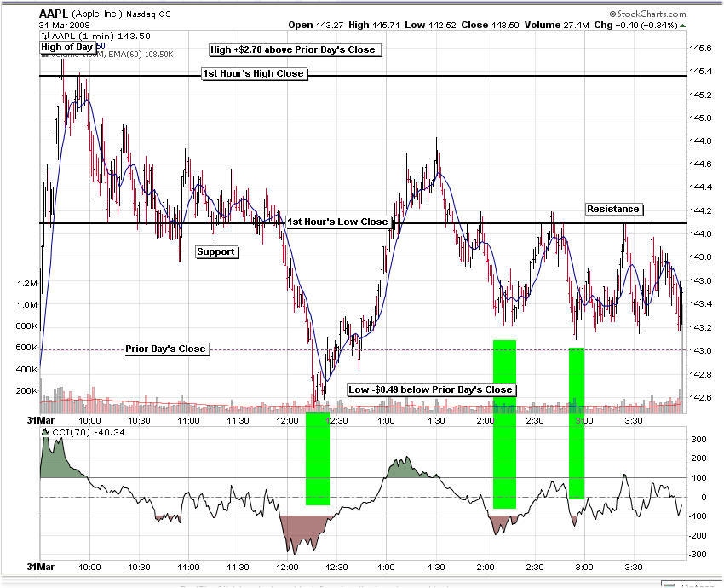Click the 800K volume axis label

coord(26,326)
